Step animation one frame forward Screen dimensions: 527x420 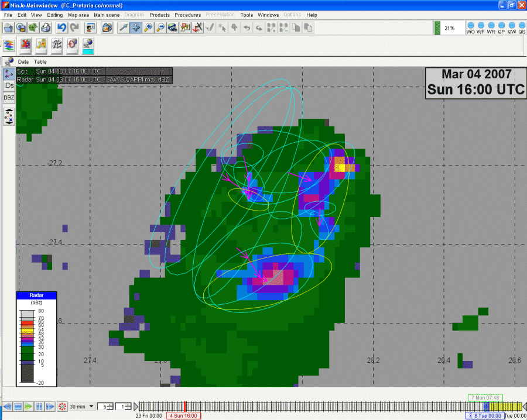point(50,407)
